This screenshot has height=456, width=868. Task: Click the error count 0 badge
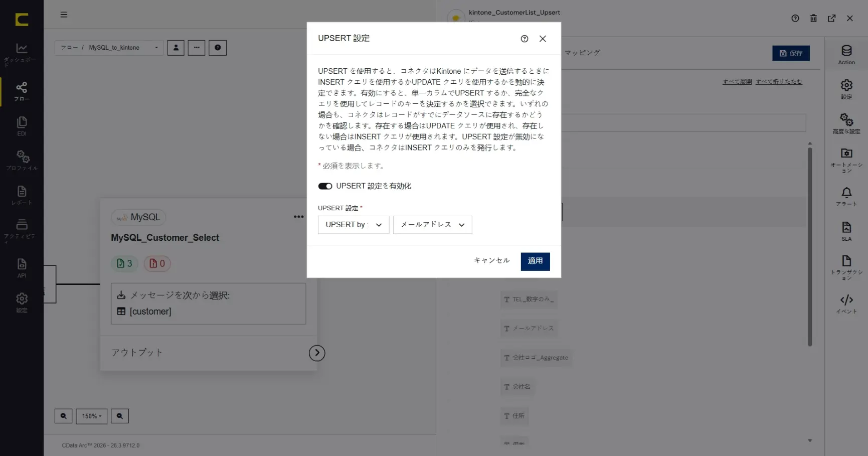(157, 263)
